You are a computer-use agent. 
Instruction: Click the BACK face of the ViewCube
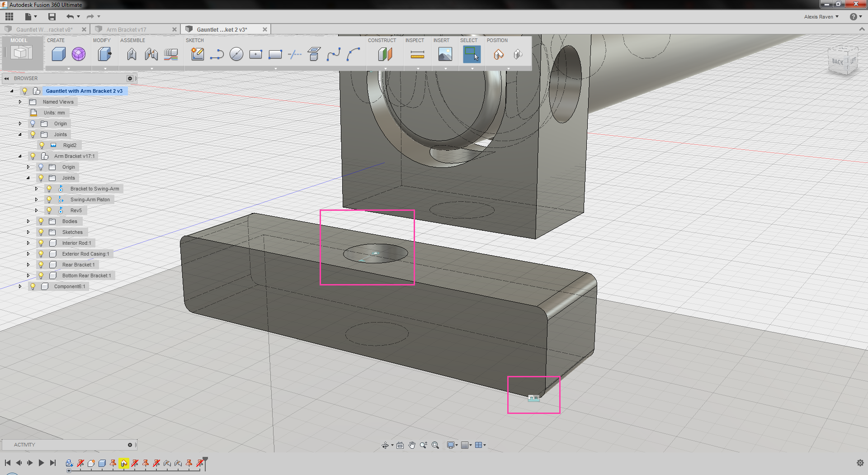click(837, 62)
